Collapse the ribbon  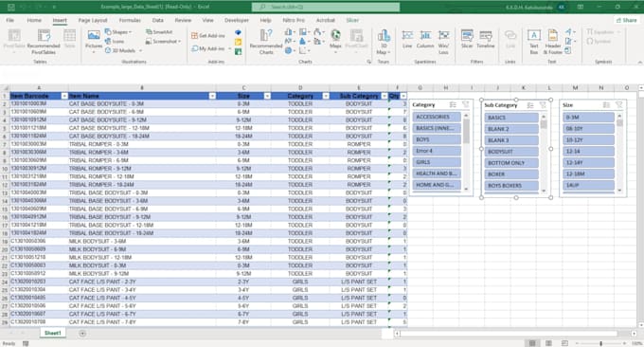coord(639,62)
